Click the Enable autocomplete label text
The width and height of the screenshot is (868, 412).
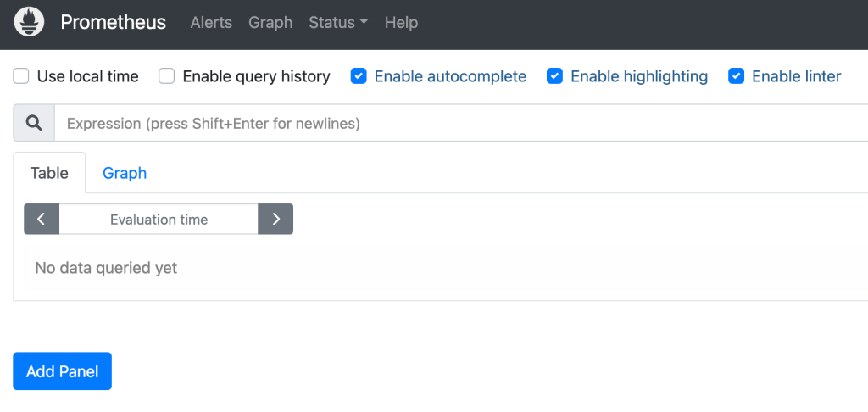(450, 76)
